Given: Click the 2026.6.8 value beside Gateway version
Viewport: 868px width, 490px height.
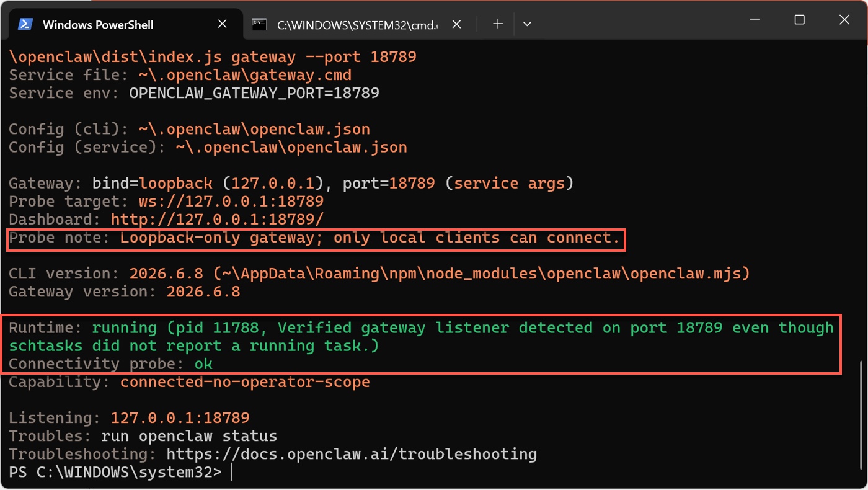Looking at the screenshot, I should 203,292.
